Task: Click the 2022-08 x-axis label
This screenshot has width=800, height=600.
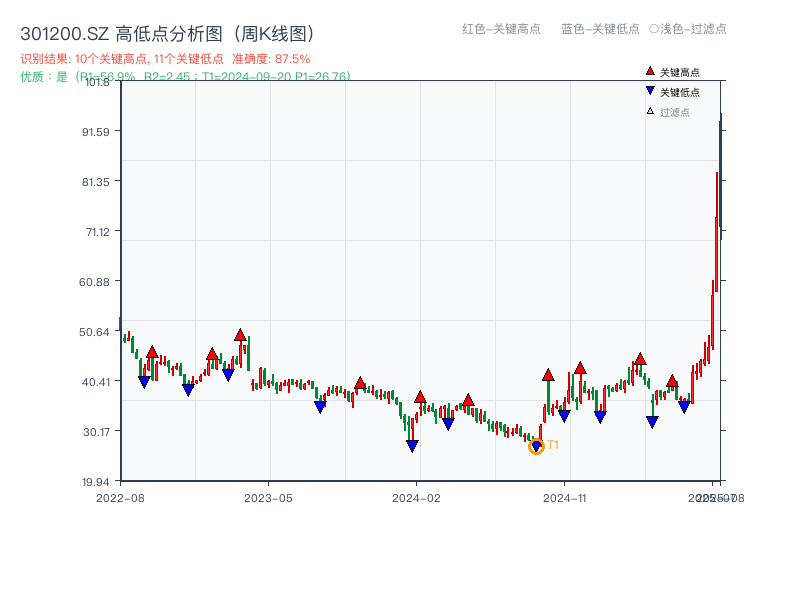Action: 120,498
